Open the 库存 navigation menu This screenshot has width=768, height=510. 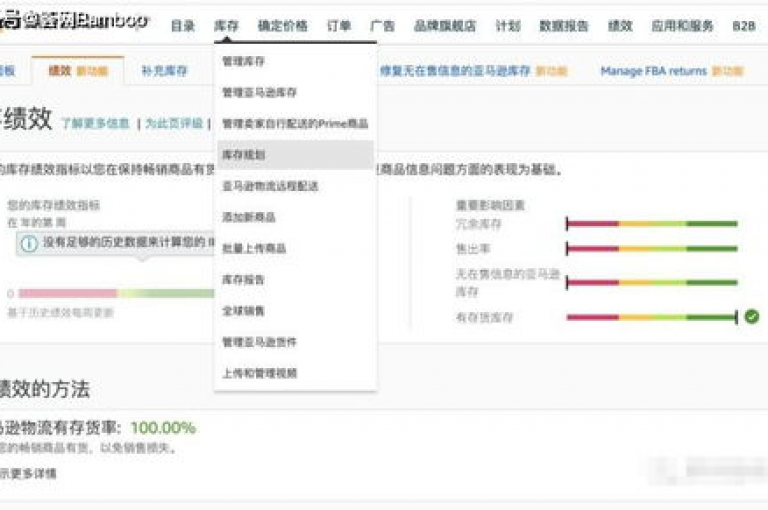226,25
